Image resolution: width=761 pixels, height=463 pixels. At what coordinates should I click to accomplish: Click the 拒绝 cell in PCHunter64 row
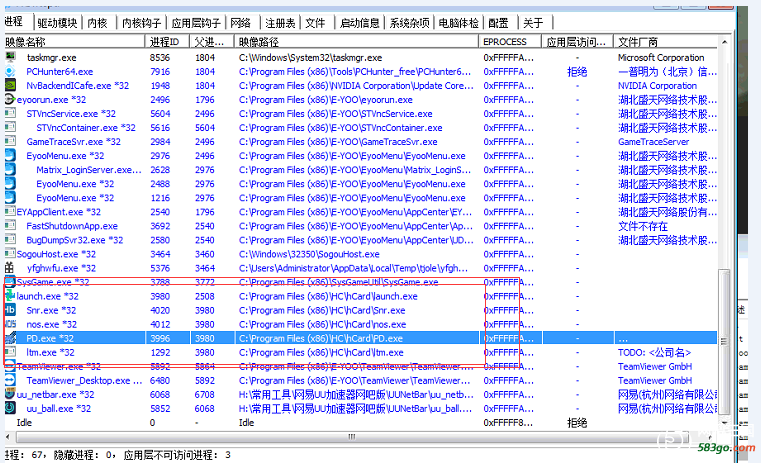(x=577, y=72)
